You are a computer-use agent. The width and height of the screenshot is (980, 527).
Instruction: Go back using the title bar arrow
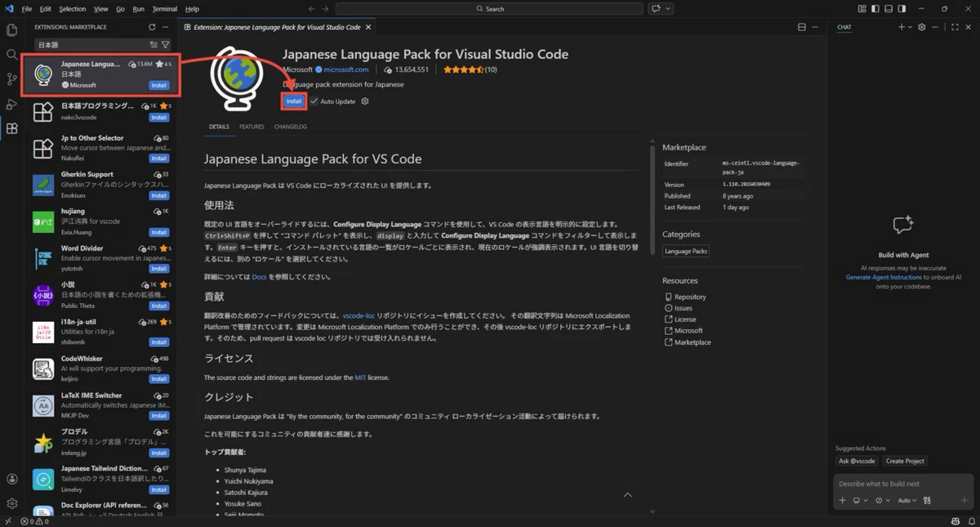pos(312,9)
